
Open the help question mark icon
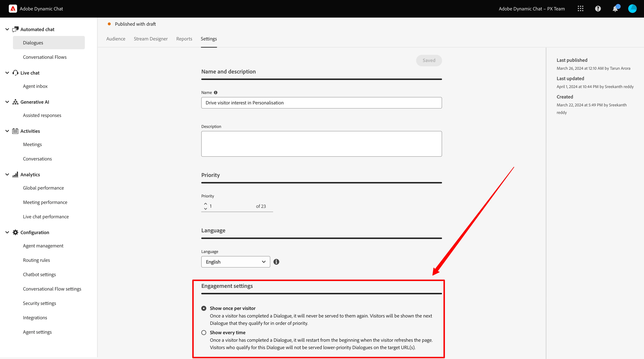click(598, 9)
